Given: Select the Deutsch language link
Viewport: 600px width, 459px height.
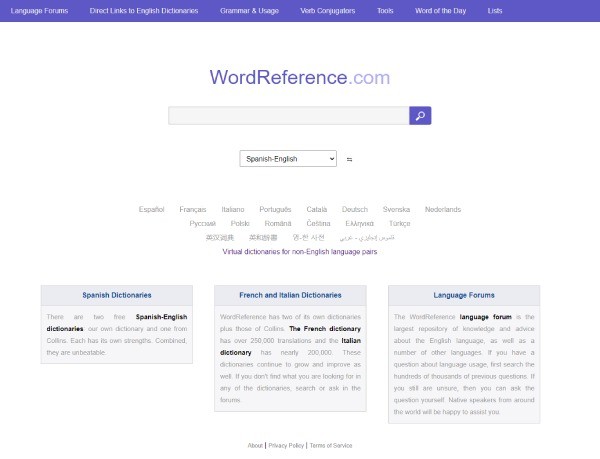Looking at the screenshot, I should click(x=354, y=209).
